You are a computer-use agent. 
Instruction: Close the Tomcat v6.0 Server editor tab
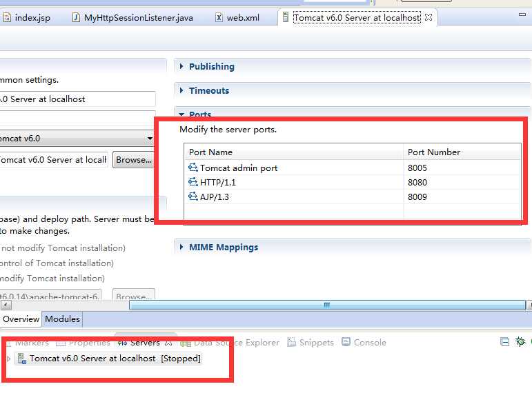(428, 17)
